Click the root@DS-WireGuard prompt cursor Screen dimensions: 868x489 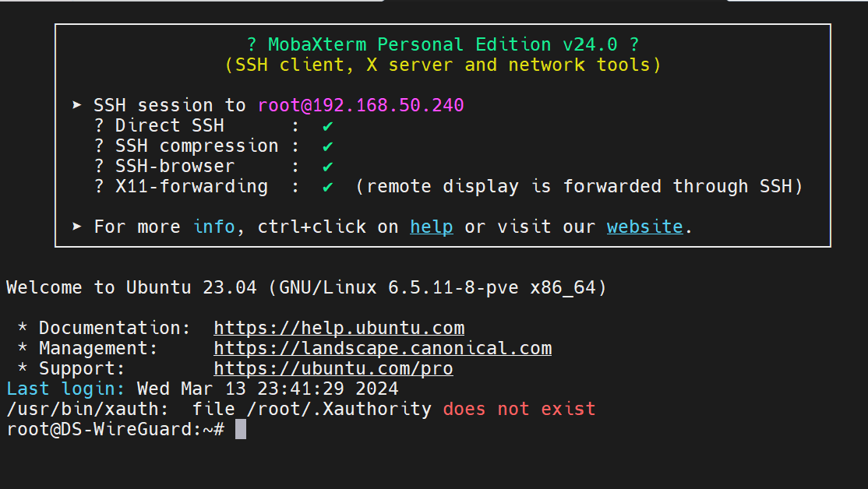point(240,429)
